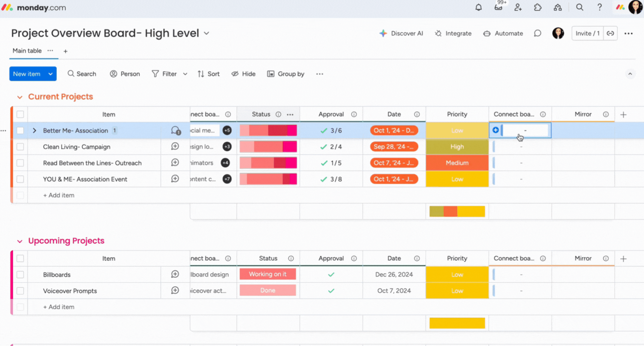Open Hide columns menu
The height and width of the screenshot is (346, 644).
click(x=243, y=74)
